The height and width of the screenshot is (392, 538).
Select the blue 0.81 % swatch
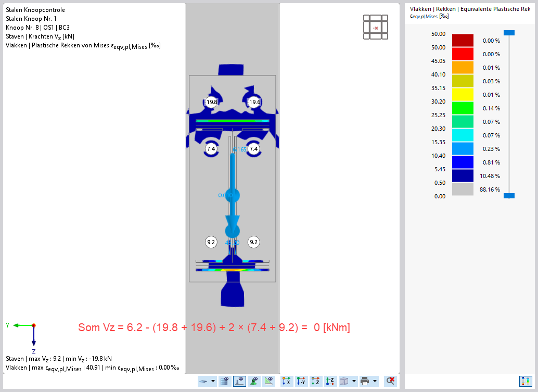(x=463, y=162)
